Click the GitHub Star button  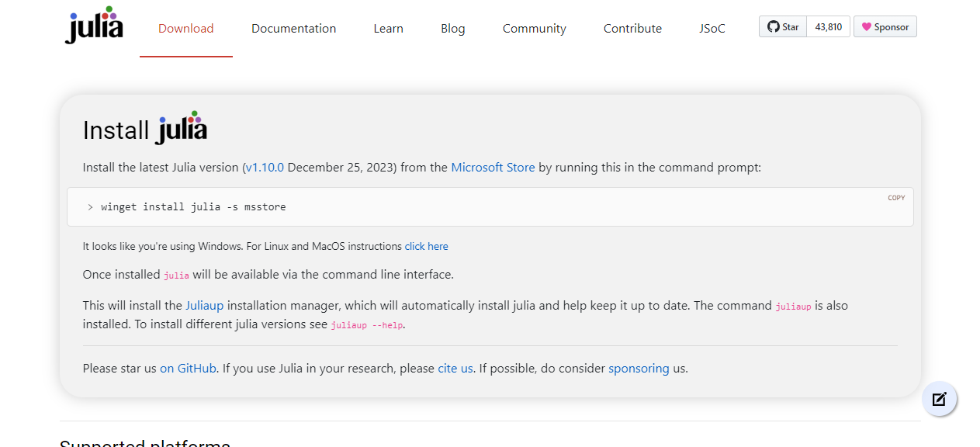pos(783,27)
